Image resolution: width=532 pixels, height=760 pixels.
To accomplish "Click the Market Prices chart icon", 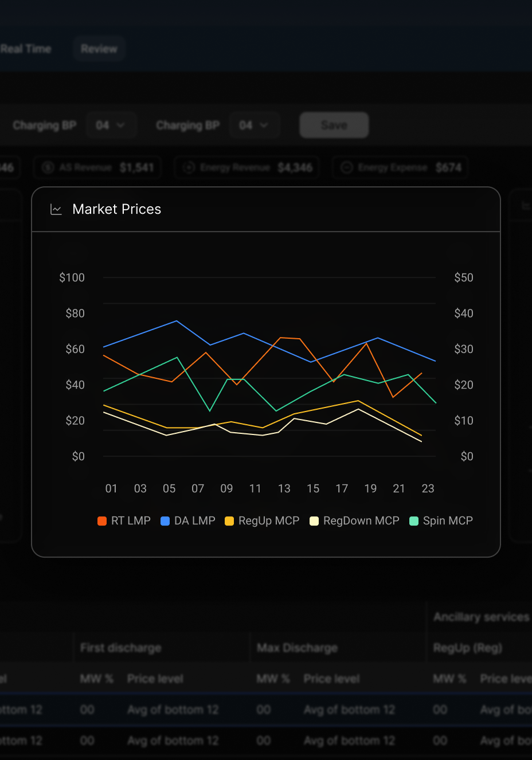I will tap(56, 209).
